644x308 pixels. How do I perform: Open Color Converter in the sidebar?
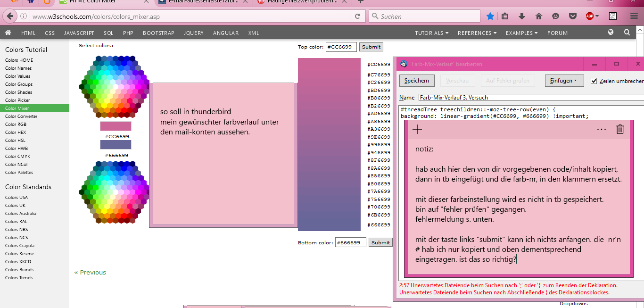21,116
